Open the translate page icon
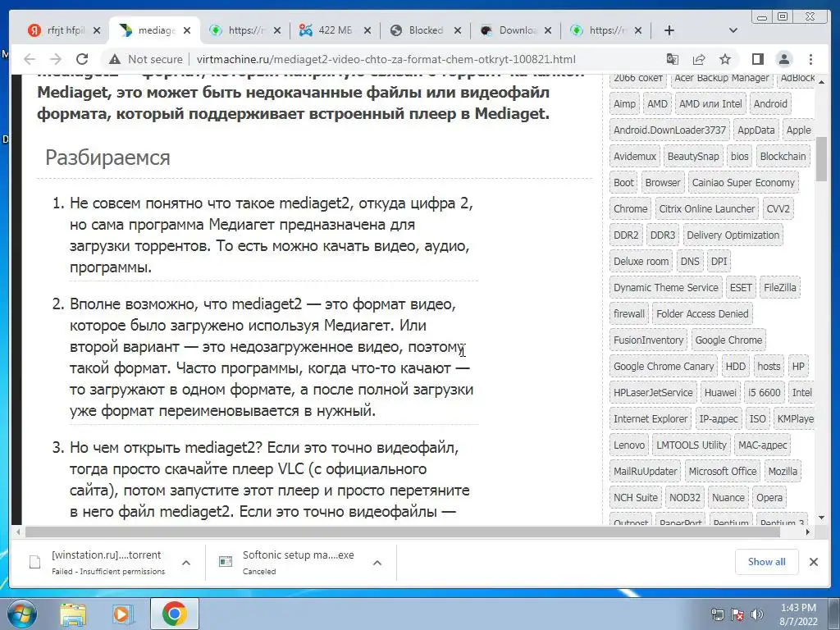840x630 pixels. click(672, 59)
